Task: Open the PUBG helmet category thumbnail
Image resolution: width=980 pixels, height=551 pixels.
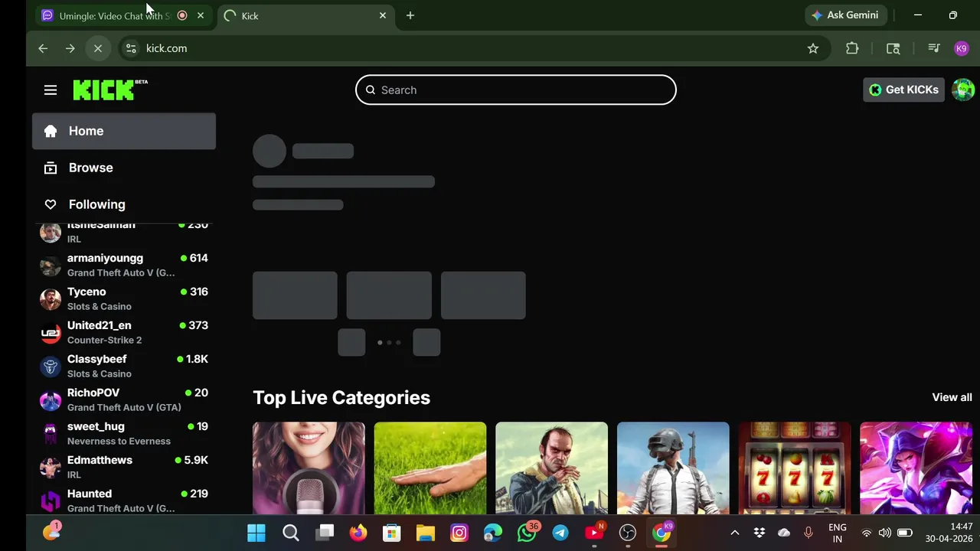Action: coord(673,468)
